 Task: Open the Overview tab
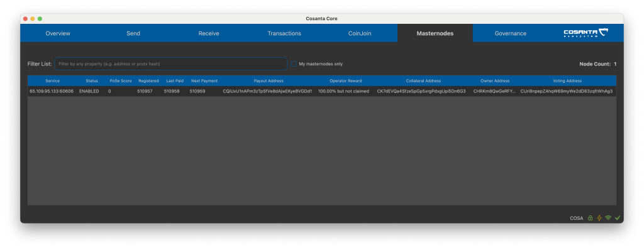click(58, 33)
